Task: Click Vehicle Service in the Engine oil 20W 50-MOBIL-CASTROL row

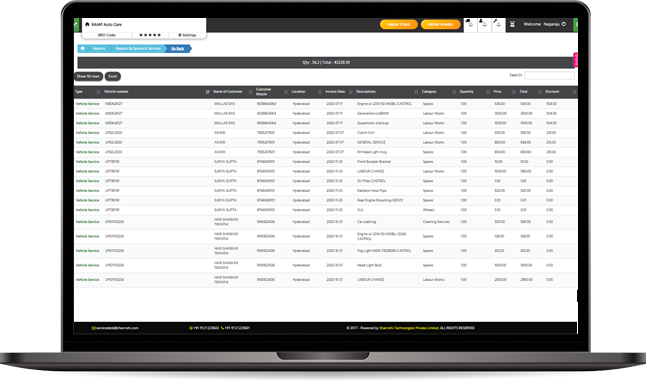Action: tap(87, 104)
